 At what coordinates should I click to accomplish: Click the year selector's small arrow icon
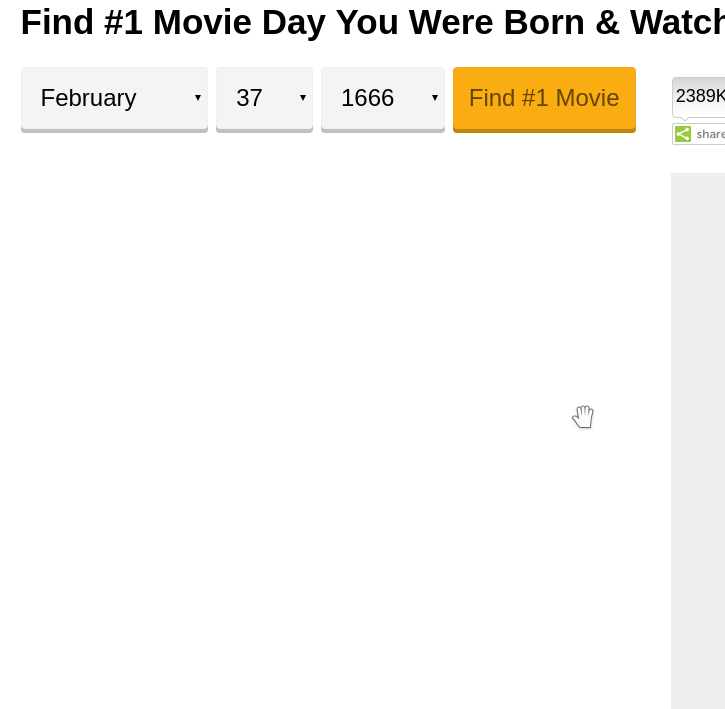(x=435, y=98)
